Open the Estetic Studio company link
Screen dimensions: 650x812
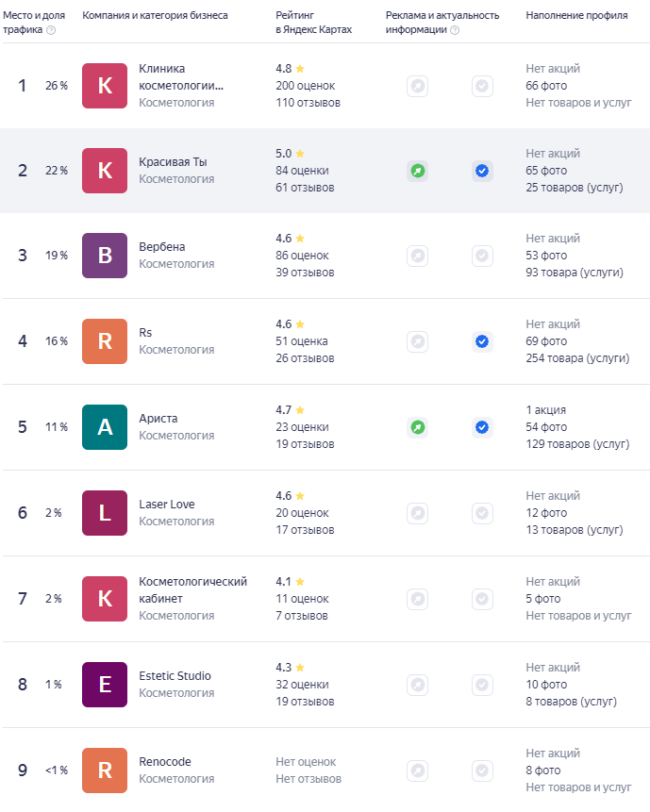[175, 676]
